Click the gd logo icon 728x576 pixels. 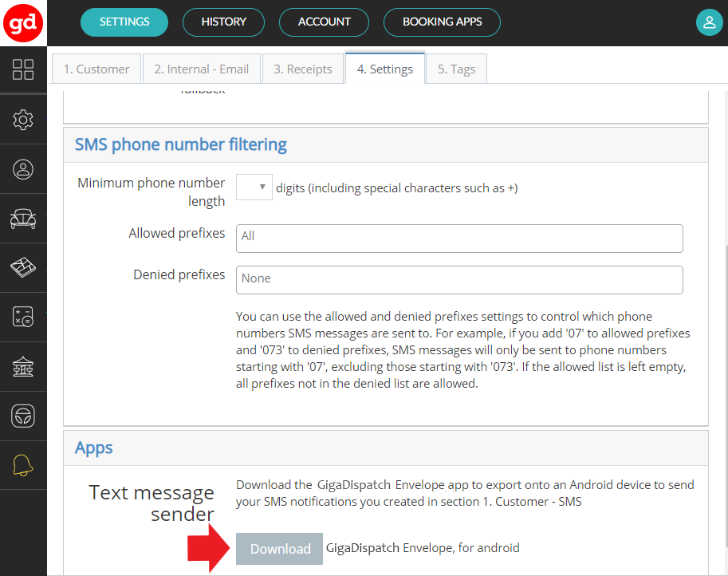point(23,23)
